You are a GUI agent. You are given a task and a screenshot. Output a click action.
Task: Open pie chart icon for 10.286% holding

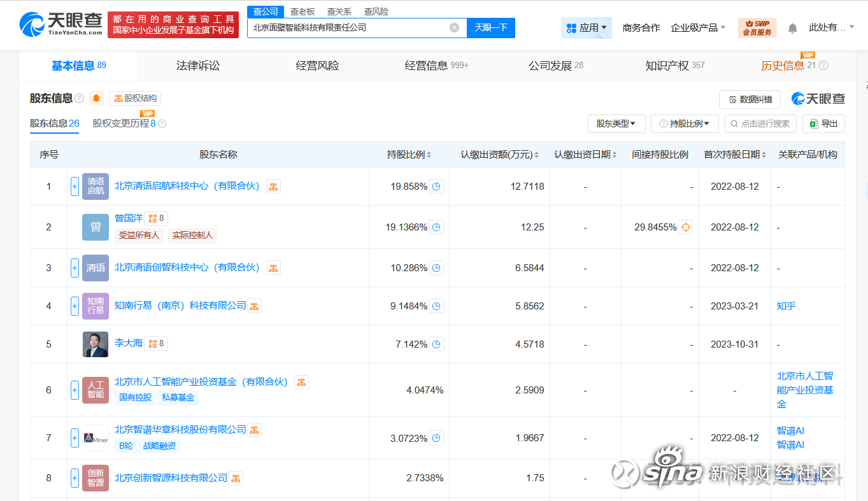(436, 268)
